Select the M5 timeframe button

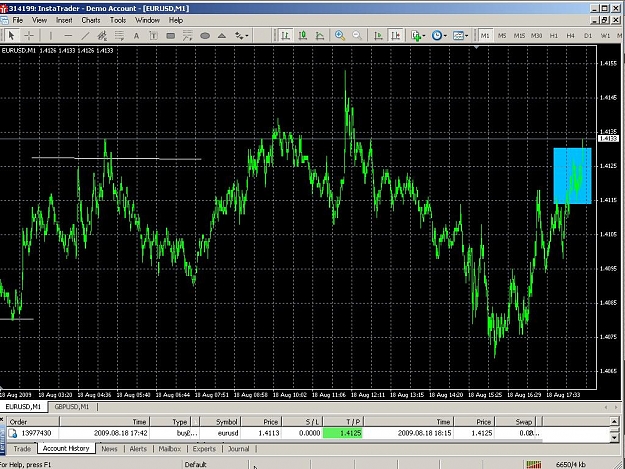[x=502, y=36]
